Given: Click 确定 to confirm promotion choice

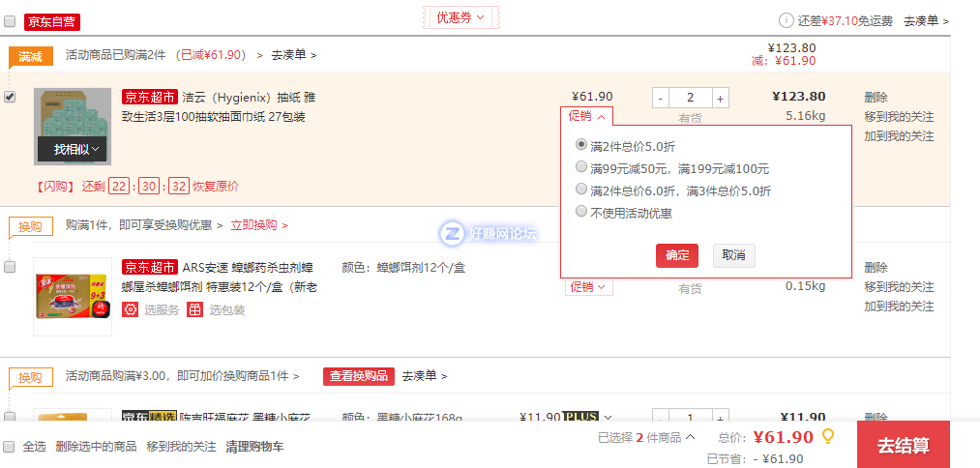Looking at the screenshot, I should click(x=677, y=255).
